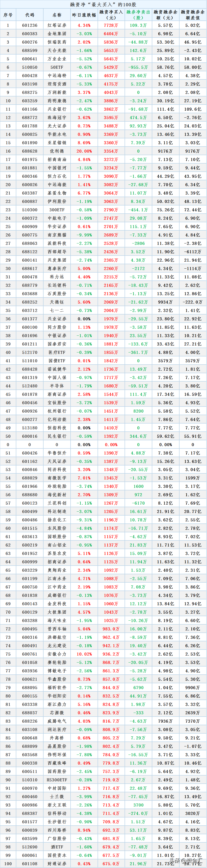Select the '融券净卖出(股)' column header
Screen dimensions: 207x868
pos(138,15)
